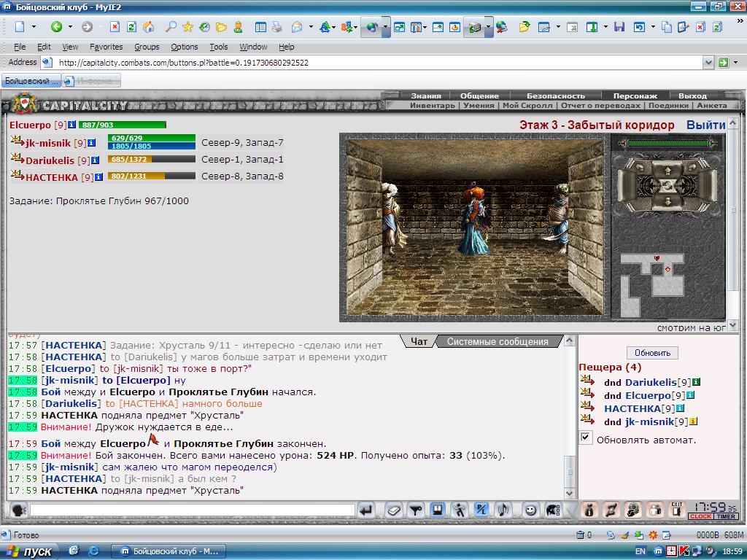Switch to the Чат tab
Screen dimensions: 747x560
(x=419, y=341)
